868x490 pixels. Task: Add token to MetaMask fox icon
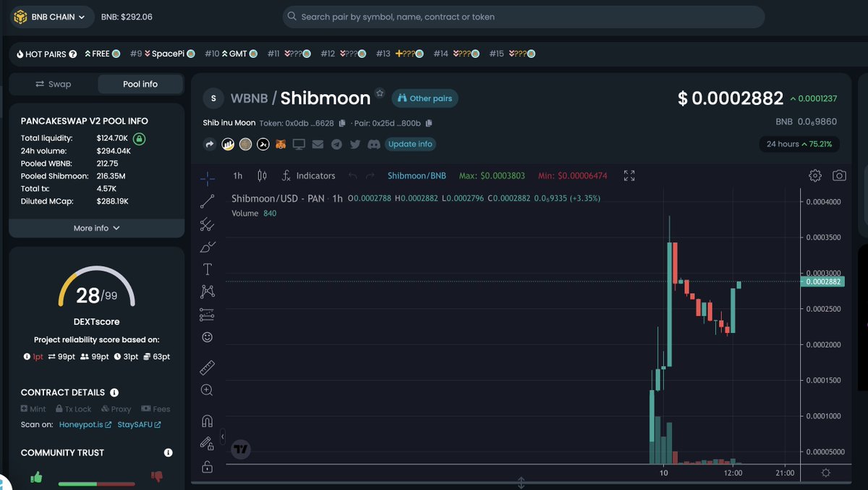click(281, 144)
